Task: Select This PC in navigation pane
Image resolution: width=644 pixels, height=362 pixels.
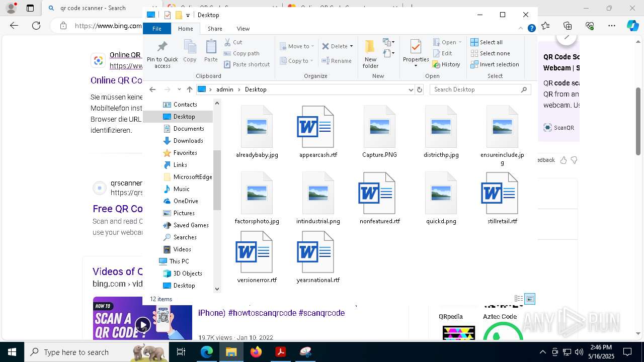Action: click(x=174, y=261)
